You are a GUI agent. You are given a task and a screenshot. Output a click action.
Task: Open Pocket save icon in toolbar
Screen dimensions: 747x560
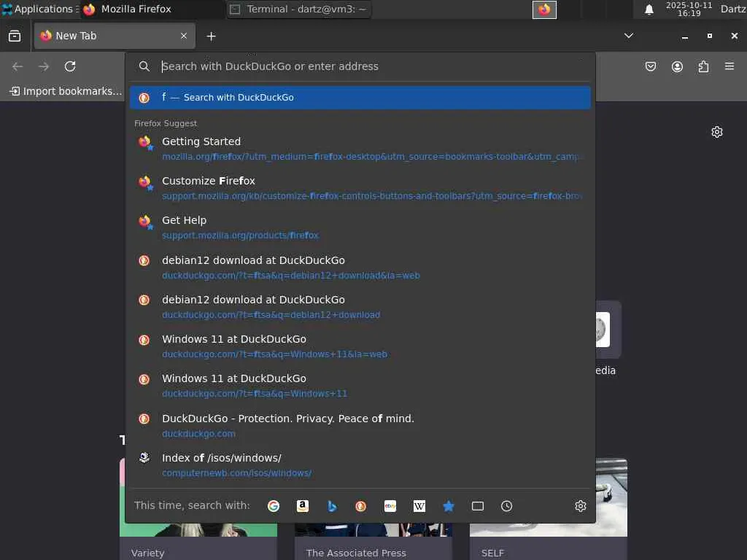click(x=650, y=66)
